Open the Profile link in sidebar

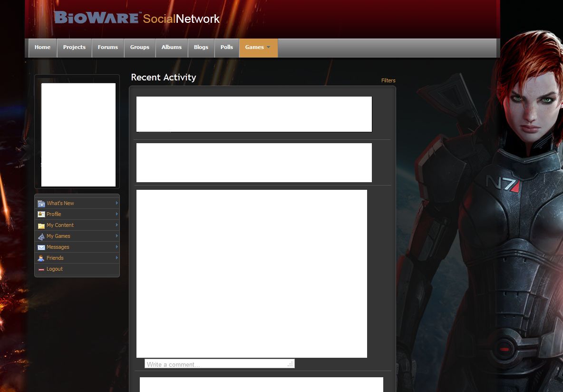click(x=54, y=214)
